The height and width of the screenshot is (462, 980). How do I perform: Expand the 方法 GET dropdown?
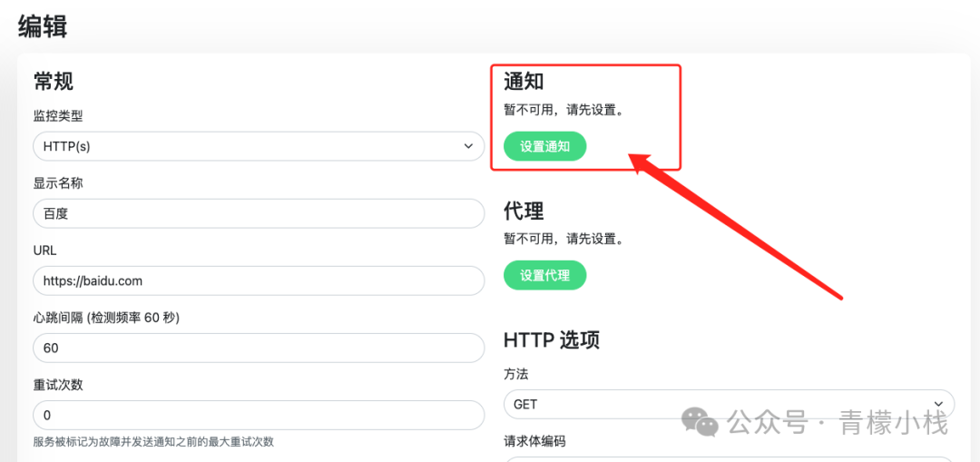tap(729, 405)
